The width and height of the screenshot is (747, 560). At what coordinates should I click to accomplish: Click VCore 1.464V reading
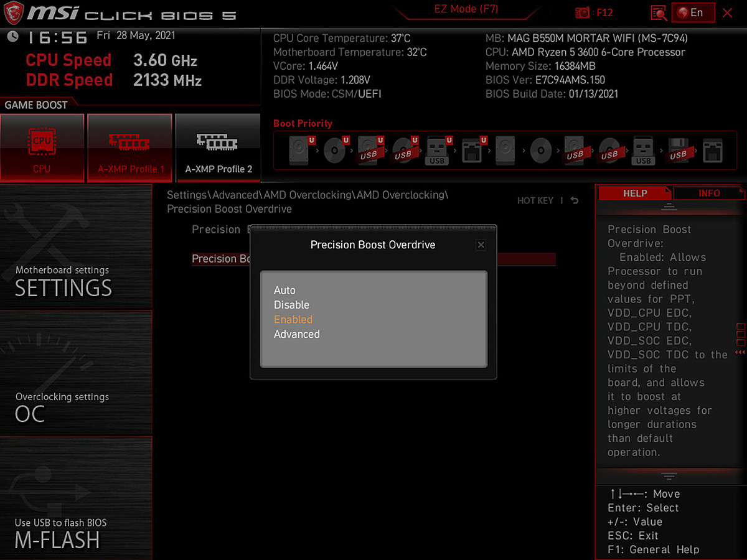(306, 66)
